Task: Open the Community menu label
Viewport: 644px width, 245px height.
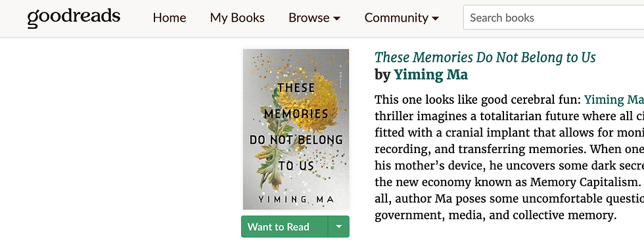Action: 396,18
